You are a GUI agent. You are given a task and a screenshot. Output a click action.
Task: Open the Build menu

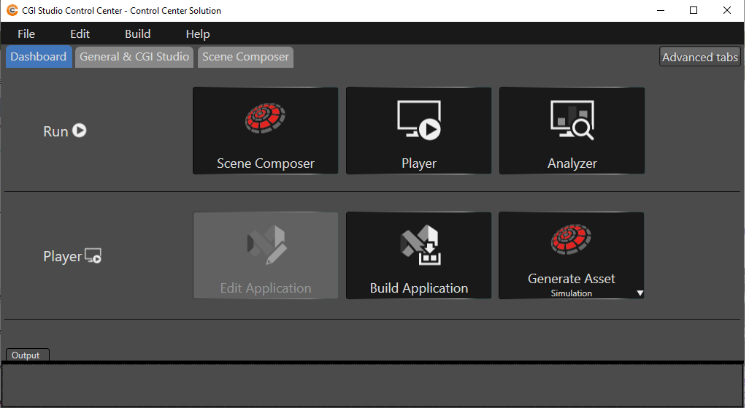(x=138, y=34)
